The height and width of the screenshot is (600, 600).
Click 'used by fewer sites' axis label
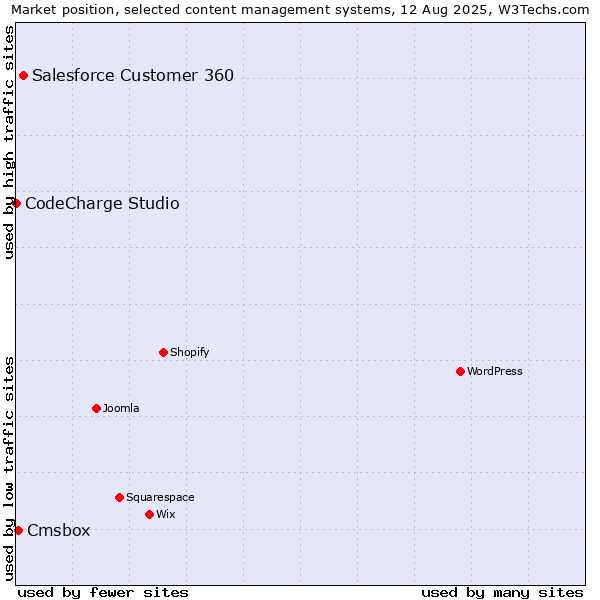point(103,593)
